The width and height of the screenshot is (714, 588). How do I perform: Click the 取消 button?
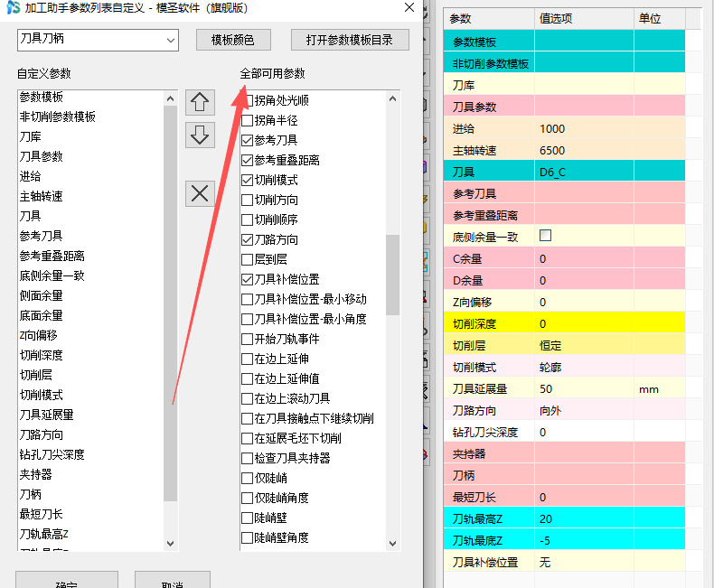click(x=172, y=580)
